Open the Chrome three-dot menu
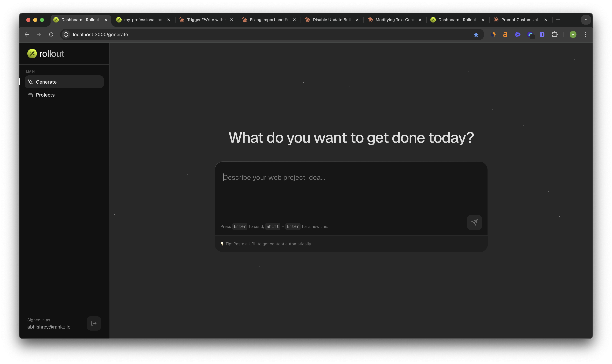This screenshot has width=612, height=364. click(x=585, y=35)
